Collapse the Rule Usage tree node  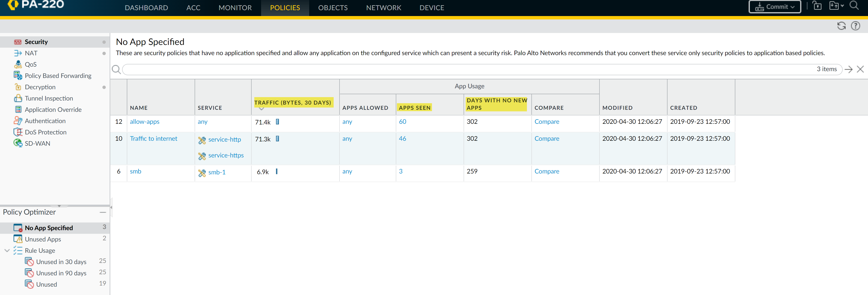pyautogui.click(x=7, y=251)
